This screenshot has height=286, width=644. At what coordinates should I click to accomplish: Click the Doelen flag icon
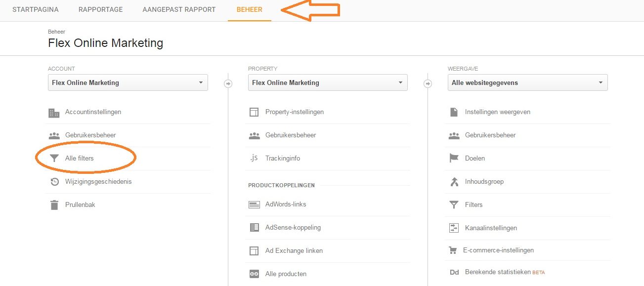click(x=454, y=159)
